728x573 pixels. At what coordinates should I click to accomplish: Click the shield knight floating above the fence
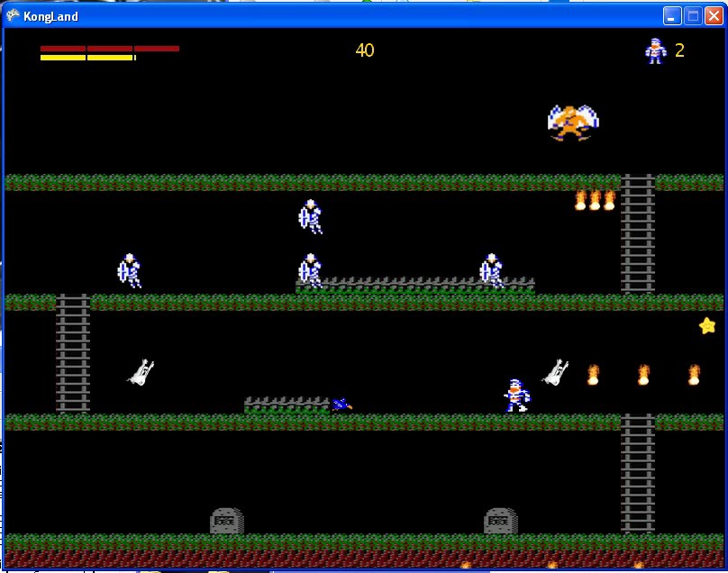[x=310, y=216]
